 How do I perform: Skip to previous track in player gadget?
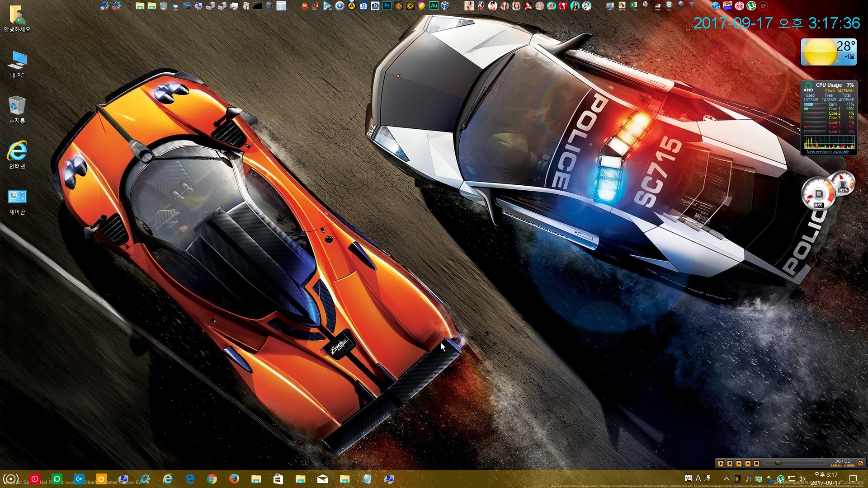pos(739,463)
